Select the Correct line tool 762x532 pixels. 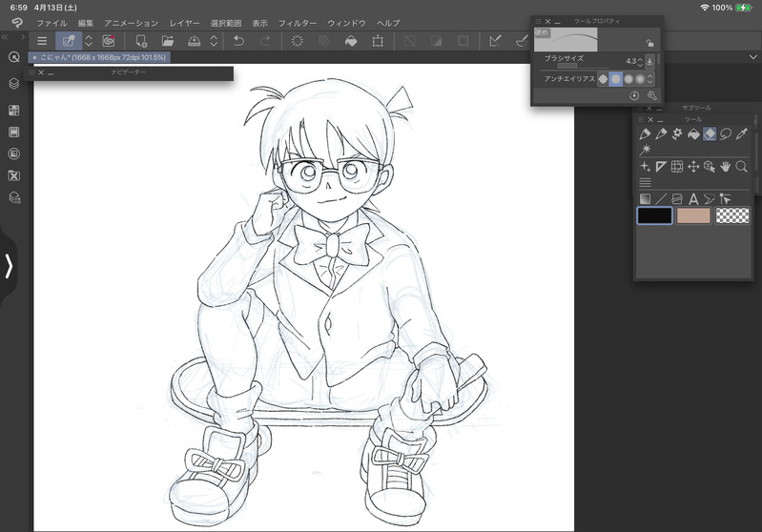click(726, 198)
